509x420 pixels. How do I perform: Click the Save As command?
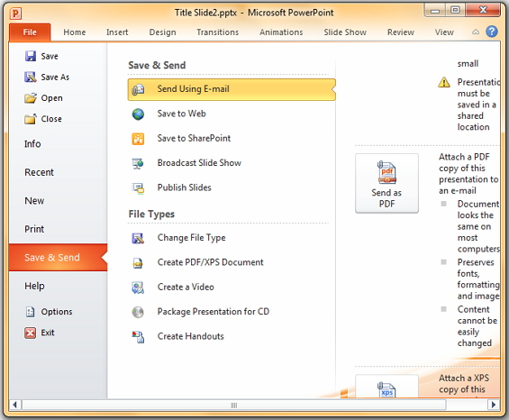[x=55, y=78]
